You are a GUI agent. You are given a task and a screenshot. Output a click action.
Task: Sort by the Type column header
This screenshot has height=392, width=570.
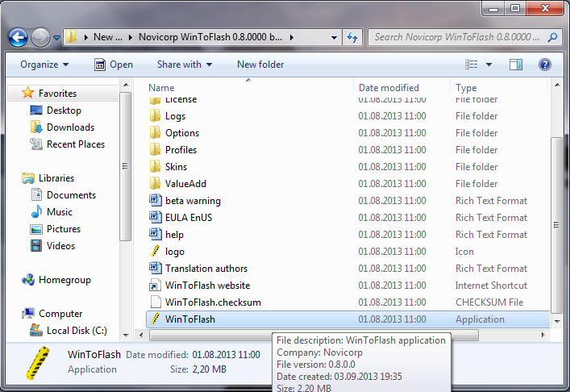466,88
